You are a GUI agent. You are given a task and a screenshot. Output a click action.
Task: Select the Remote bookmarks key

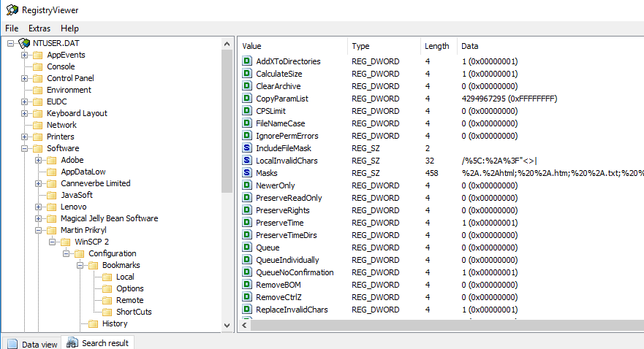tap(129, 300)
